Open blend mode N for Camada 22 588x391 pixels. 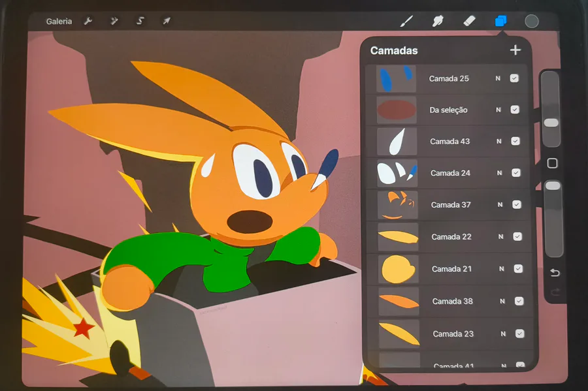(500, 236)
